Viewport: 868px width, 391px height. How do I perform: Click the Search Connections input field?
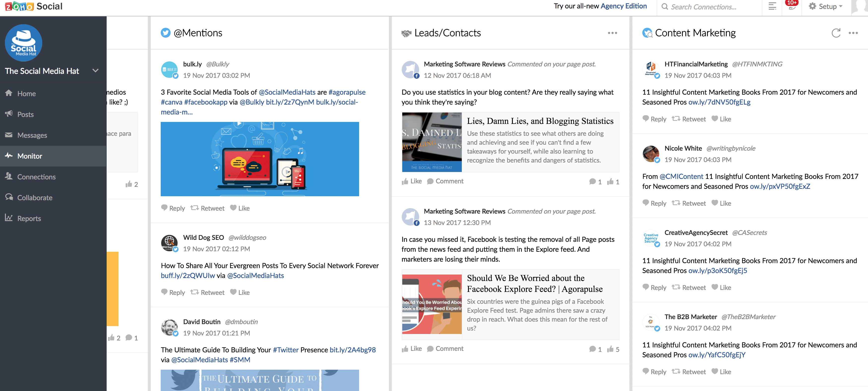click(x=708, y=7)
